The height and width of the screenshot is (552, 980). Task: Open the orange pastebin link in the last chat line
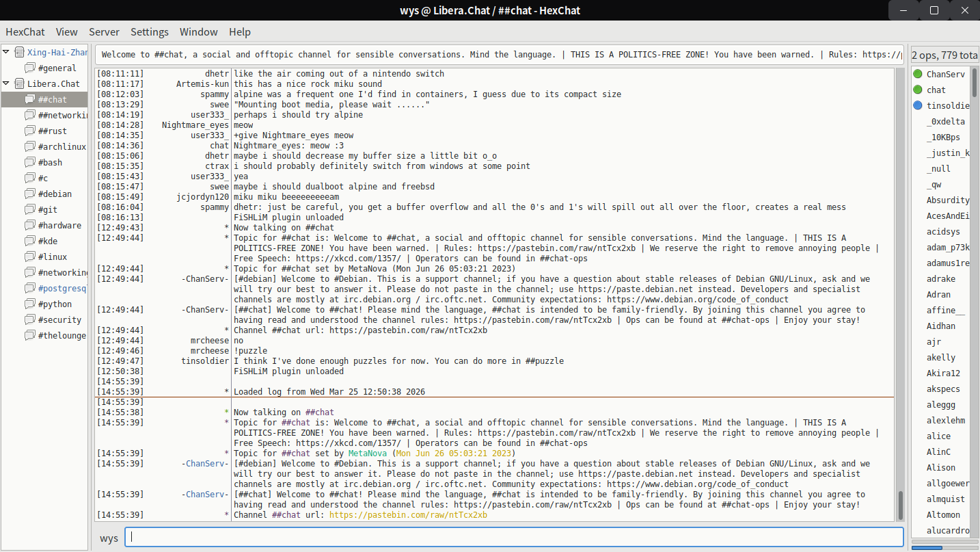pyautogui.click(x=408, y=515)
